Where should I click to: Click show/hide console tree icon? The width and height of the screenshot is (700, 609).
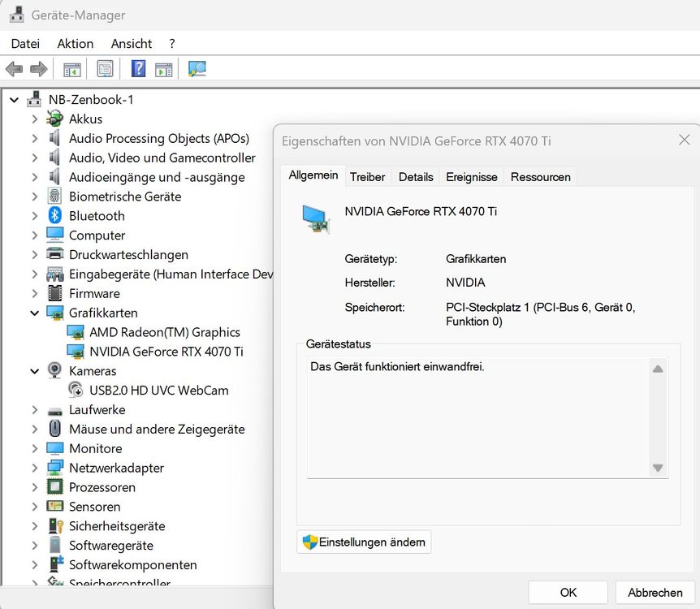tap(72, 69)
